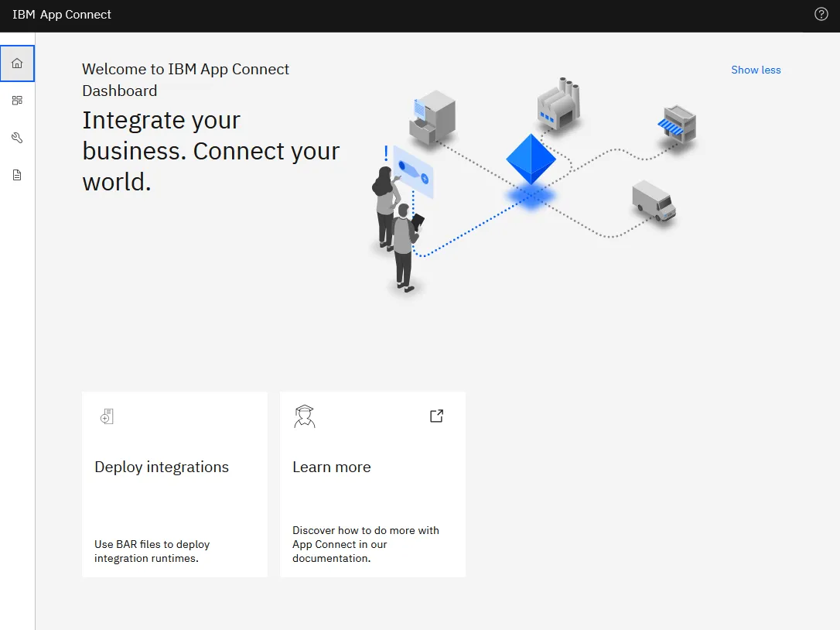Viewport: 840px width, 630px height.
Task: Open the Home page from sidebar
Action: [x=17, y=63]
